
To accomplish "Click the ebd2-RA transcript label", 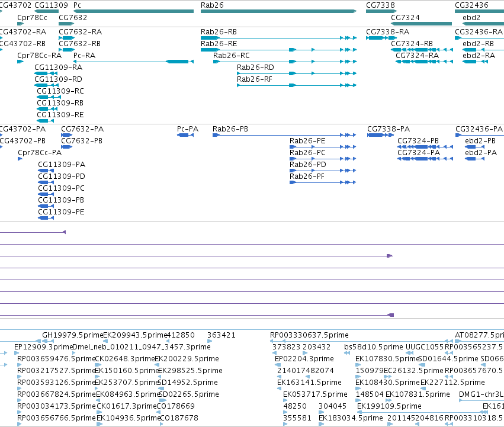I will [x=479, y=56].
